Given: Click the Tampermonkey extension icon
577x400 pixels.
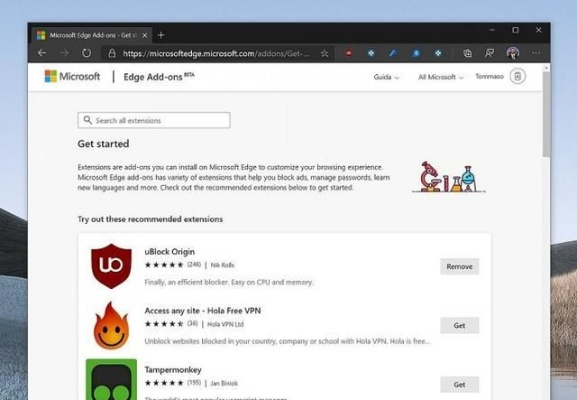Looking at the screenshot, I should point(111,379).
